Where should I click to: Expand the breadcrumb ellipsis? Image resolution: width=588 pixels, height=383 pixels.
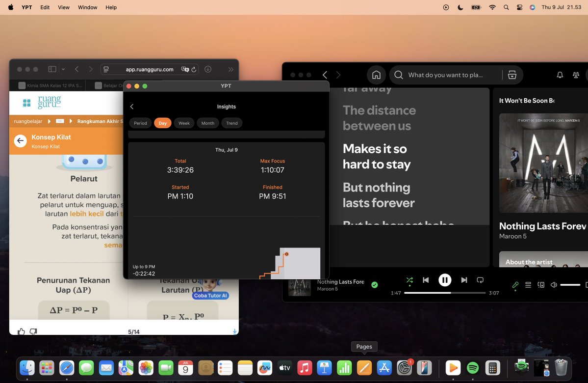tap(60, 121)
